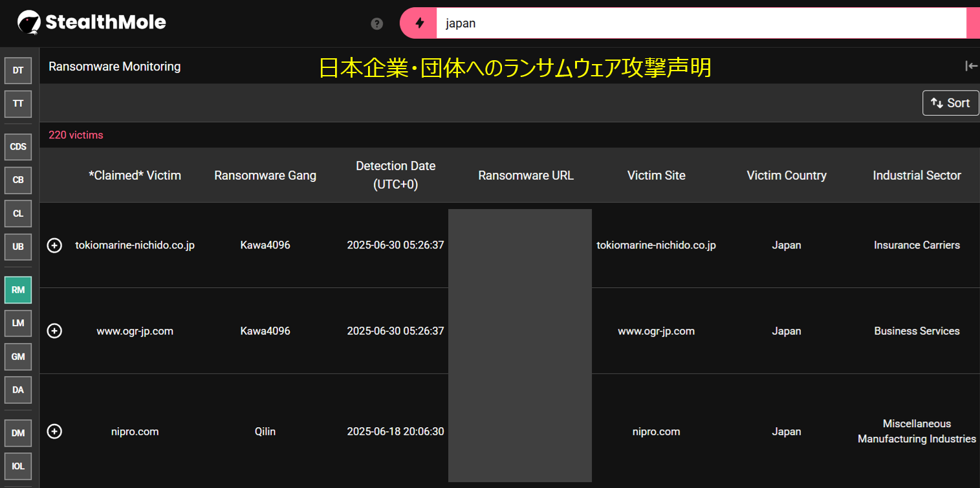The image size is (980, 488).
Task: Expand the tokiomarine-nichido.co.jp victim row
Action: pyautogui.click(x=55, y=245)
